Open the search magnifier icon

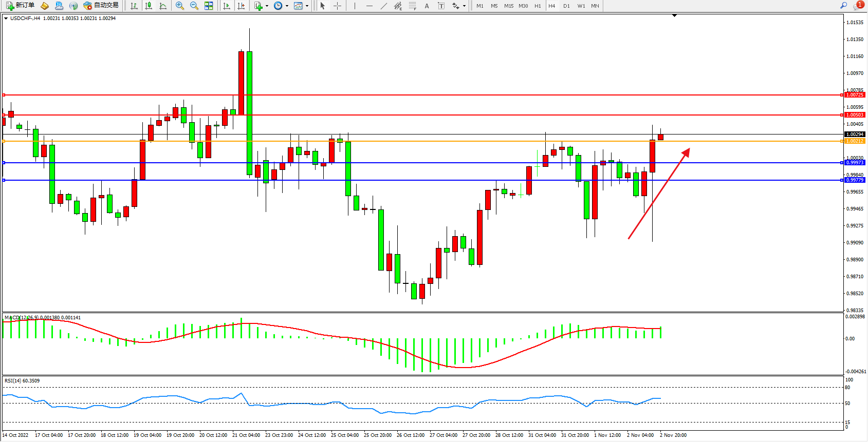tap(843, 6)
